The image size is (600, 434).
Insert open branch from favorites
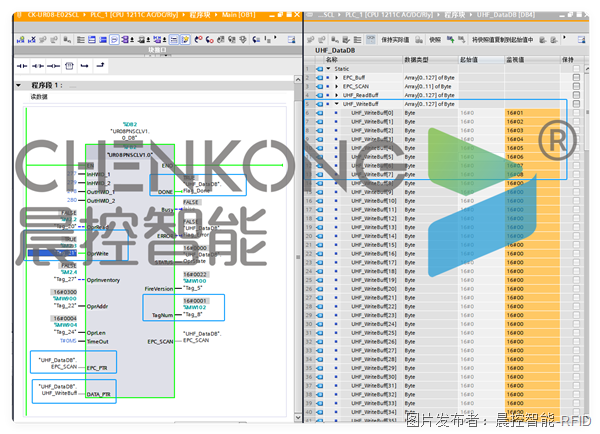(85, 66)
